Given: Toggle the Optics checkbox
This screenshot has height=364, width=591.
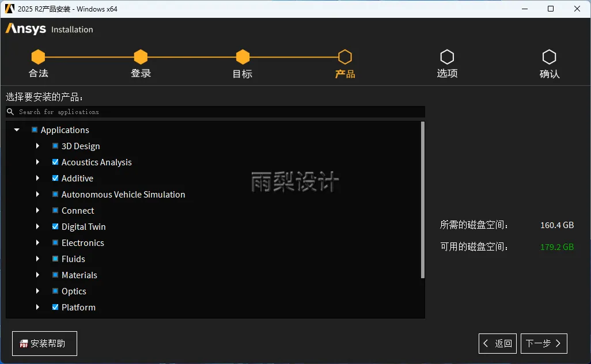Looking at the screenshot, I should click(55, 291).
